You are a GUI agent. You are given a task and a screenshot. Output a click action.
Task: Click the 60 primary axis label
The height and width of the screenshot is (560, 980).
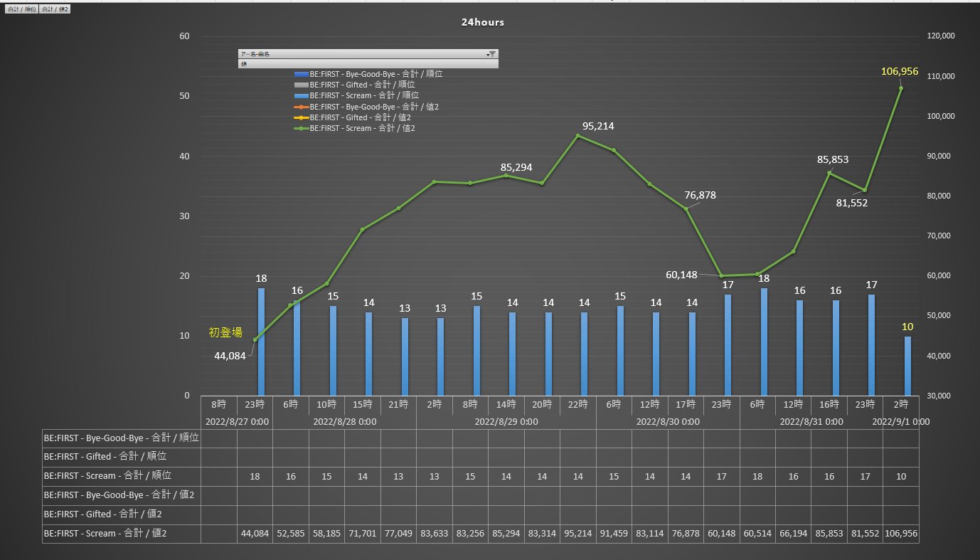pos(185,36)
